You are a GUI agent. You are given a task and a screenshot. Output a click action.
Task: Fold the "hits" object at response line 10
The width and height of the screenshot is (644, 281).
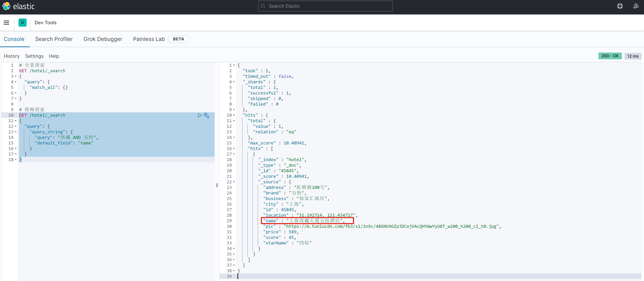[234, 115]
